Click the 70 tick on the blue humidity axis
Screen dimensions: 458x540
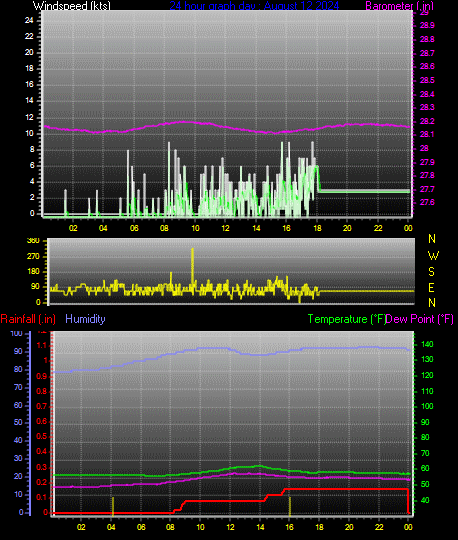click(18, 387)
